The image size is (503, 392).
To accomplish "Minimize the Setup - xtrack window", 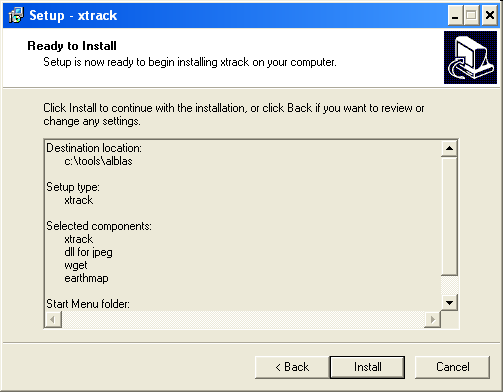I will click(455, 15).
